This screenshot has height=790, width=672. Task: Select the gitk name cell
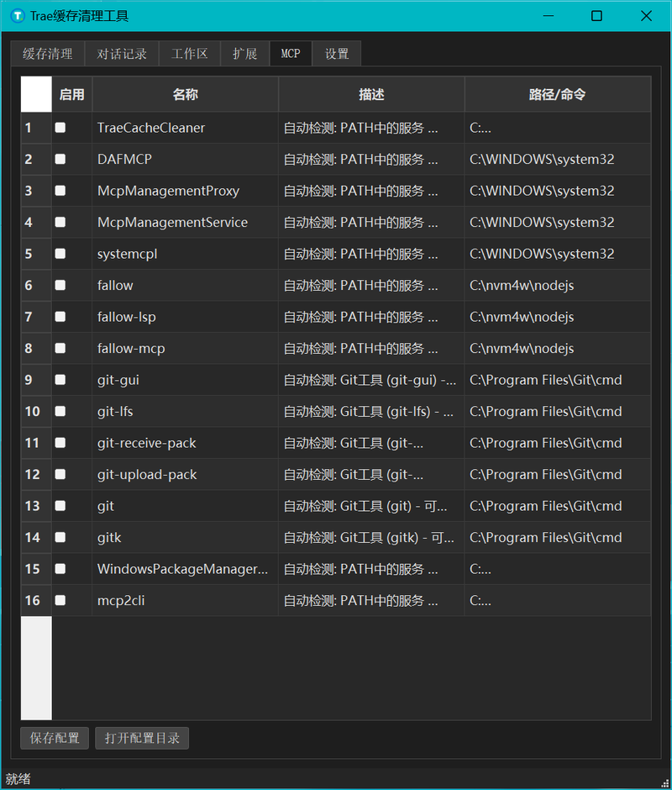[186, 537]
